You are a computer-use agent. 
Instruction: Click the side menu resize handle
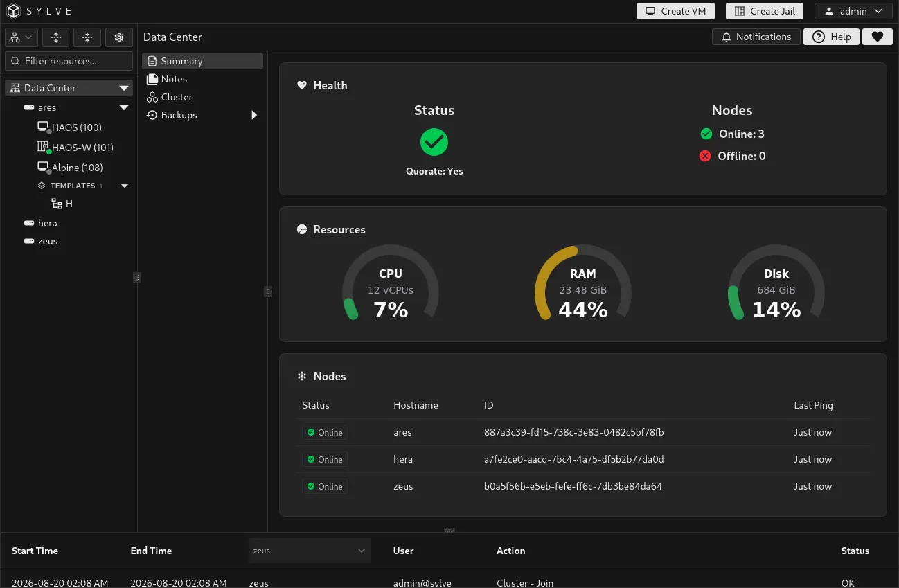[268, 292]
